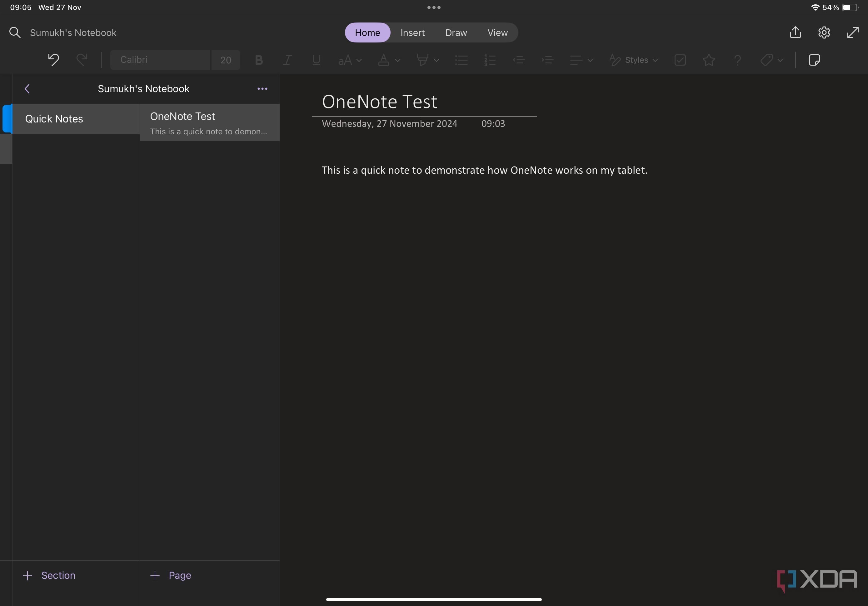Add the Important star tag
Screen dimensions: 868x606
tap(709, 60)
